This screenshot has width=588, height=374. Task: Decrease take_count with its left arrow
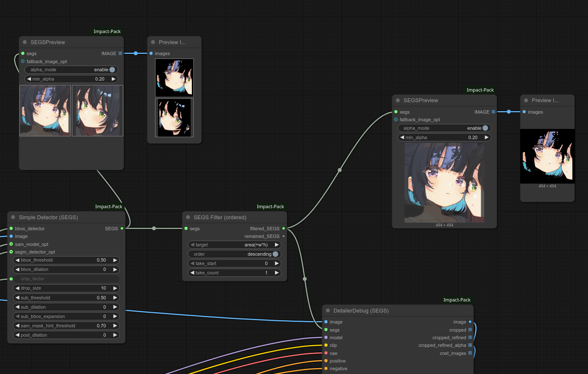tap(192, 273)
